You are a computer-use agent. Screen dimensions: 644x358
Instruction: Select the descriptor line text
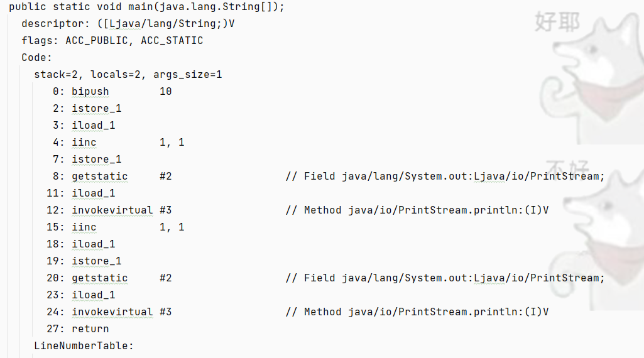click(128, 24)
